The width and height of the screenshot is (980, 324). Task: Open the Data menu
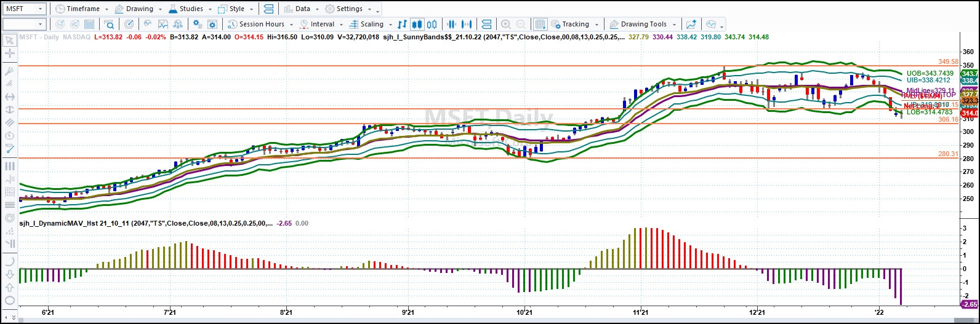[x=302, y=9]
